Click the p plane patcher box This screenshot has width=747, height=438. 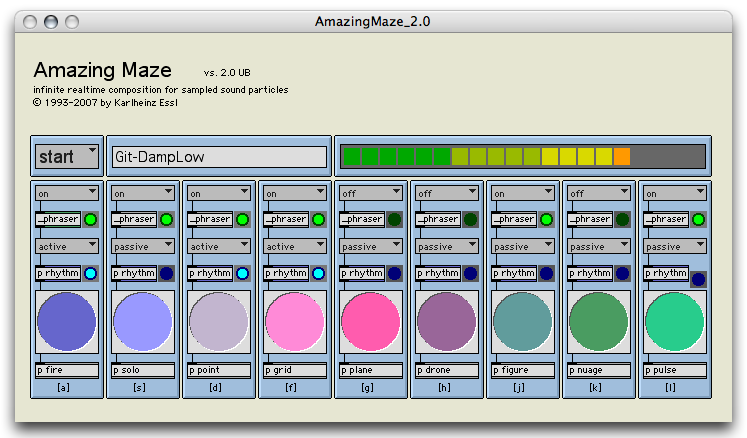[371, 370]
